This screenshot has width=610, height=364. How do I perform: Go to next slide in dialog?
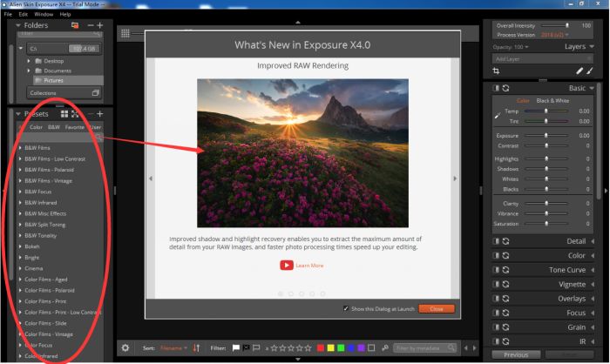[455, 179]
